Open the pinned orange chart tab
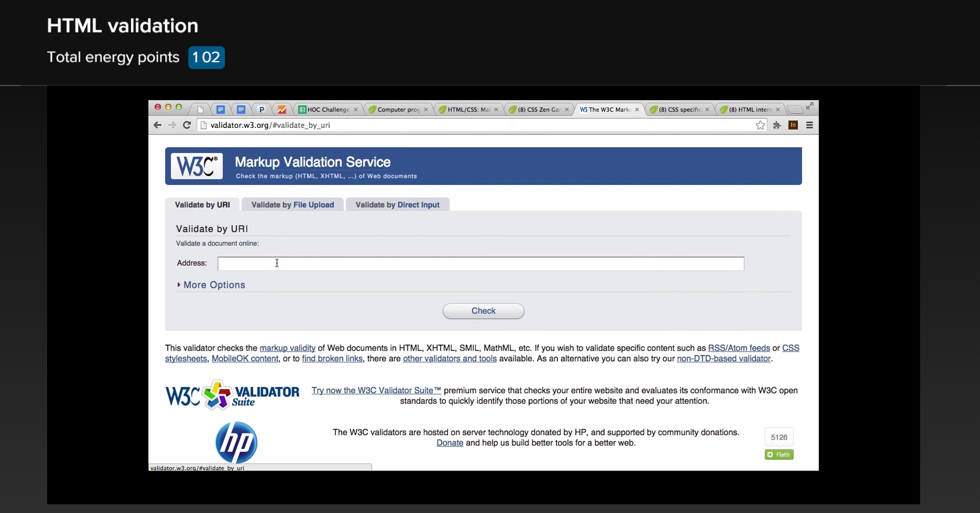 click(x=282, y=109)
